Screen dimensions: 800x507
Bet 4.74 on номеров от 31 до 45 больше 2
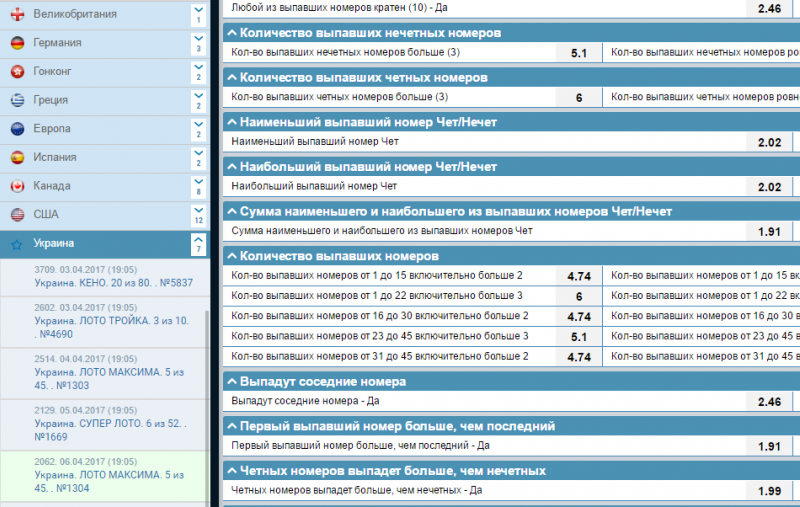(579, 357)
